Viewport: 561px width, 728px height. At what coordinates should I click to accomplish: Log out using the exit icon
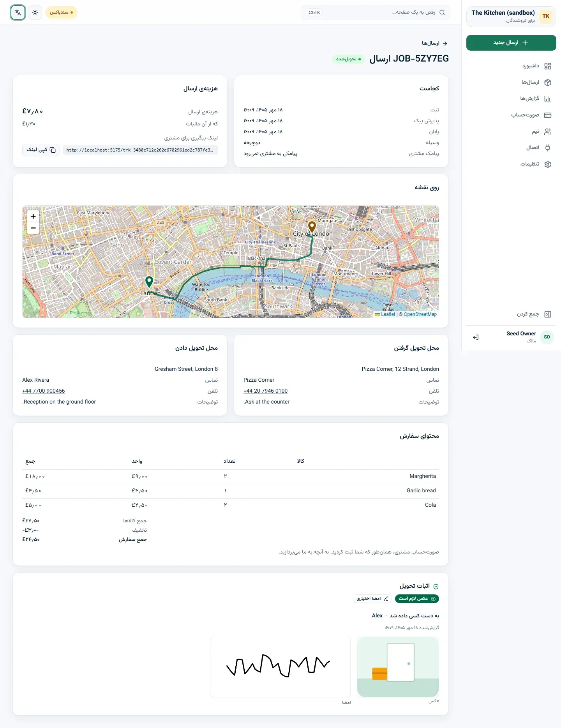point(476,337)
